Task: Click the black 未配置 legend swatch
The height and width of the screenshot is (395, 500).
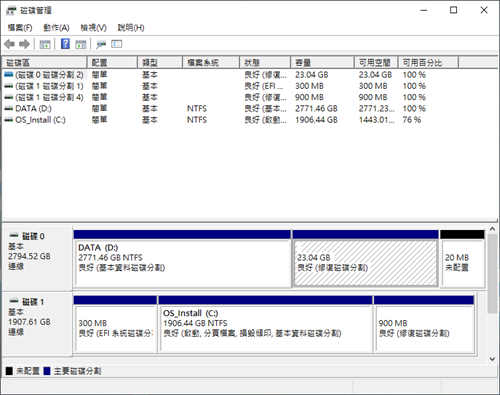Action: (9, 371)
